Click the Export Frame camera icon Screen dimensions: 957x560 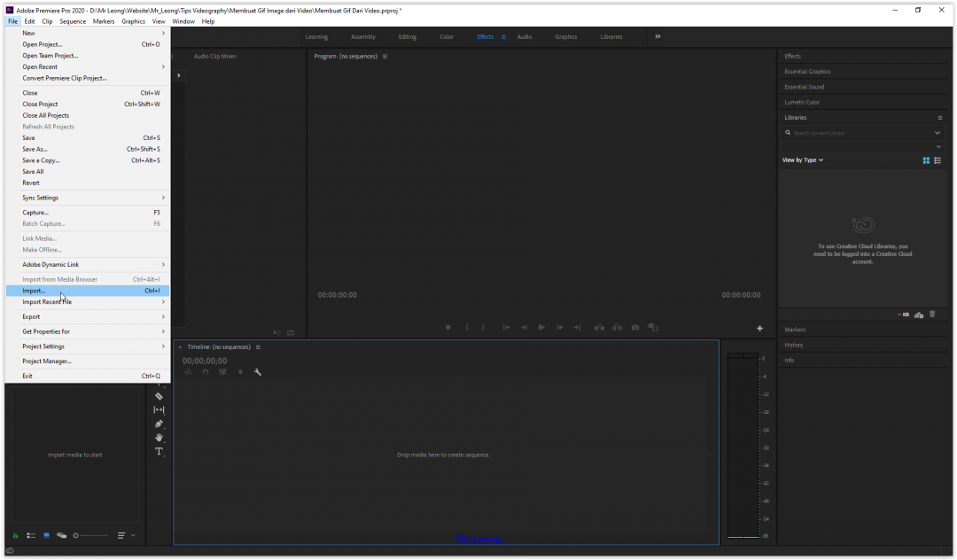(x=635, y=327)
